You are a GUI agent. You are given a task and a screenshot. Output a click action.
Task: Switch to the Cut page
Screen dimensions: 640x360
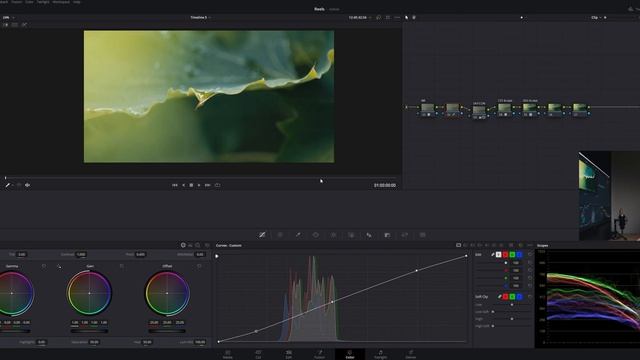(x=258, y=354)
